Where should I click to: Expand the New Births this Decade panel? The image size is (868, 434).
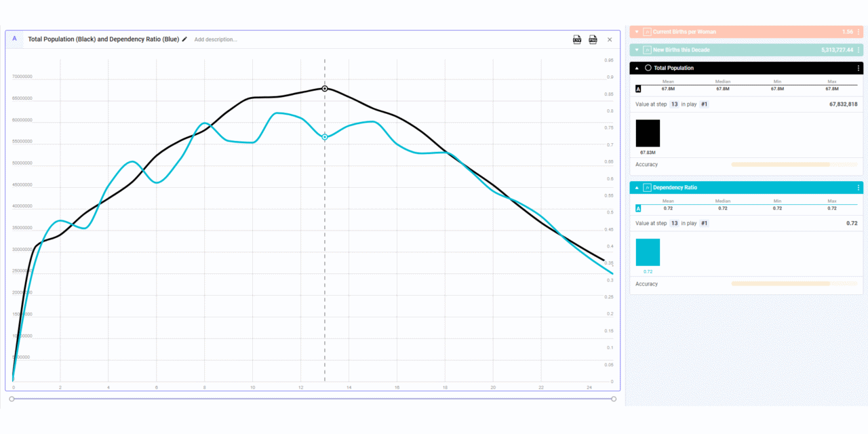pyautogui.click(x=637, y=50)
